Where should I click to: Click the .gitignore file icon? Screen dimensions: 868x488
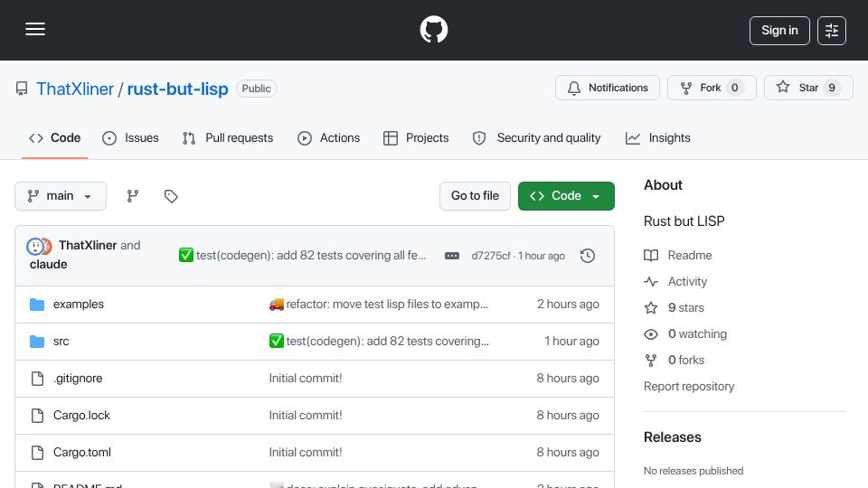(37, 379)
